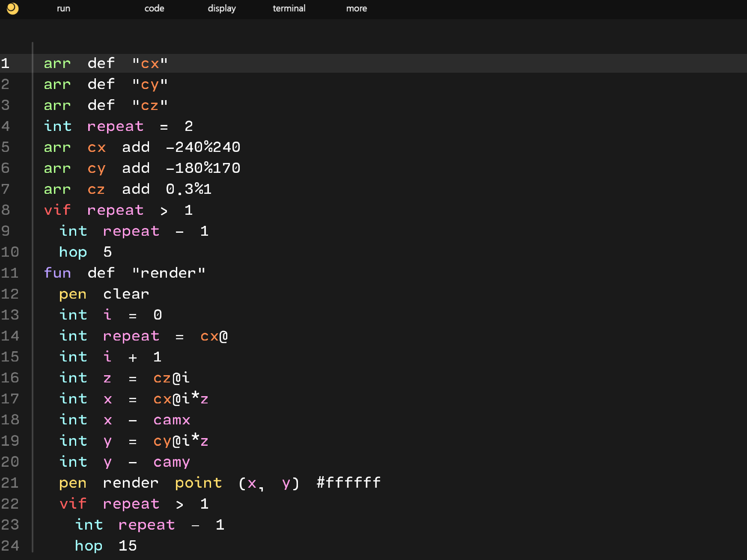Open the display menu
Image resolution: width=747 pixels, height=560 pixels.
[222, 9]
